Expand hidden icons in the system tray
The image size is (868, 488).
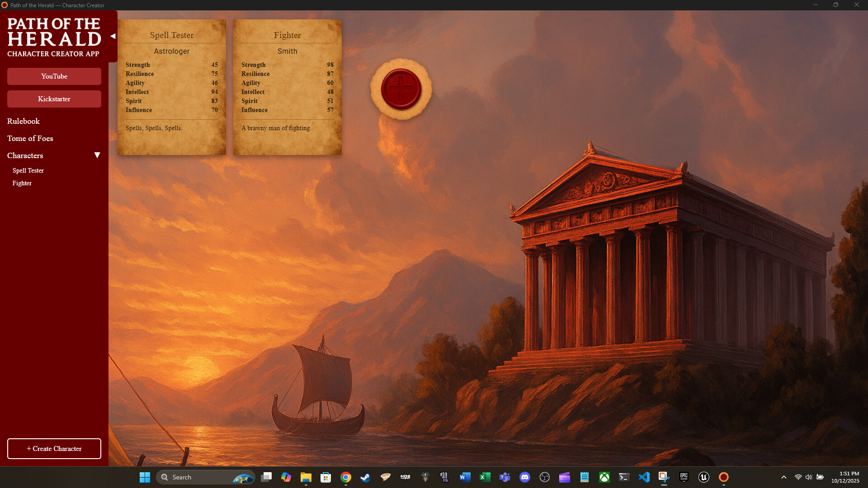[783, 477]
